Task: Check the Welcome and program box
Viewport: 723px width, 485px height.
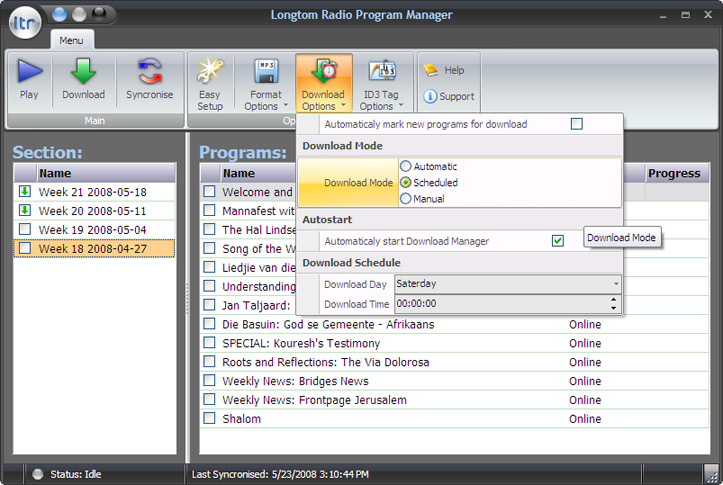Action: [209, 191]
